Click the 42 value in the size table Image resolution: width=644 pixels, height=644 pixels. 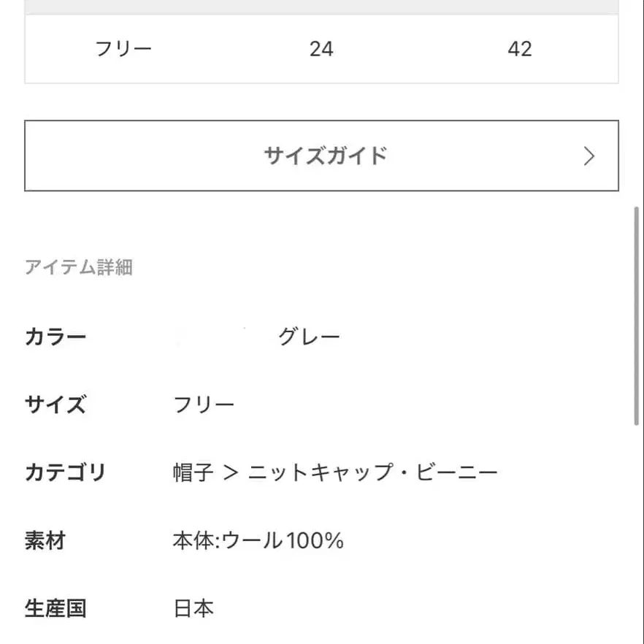coord(519,49)
